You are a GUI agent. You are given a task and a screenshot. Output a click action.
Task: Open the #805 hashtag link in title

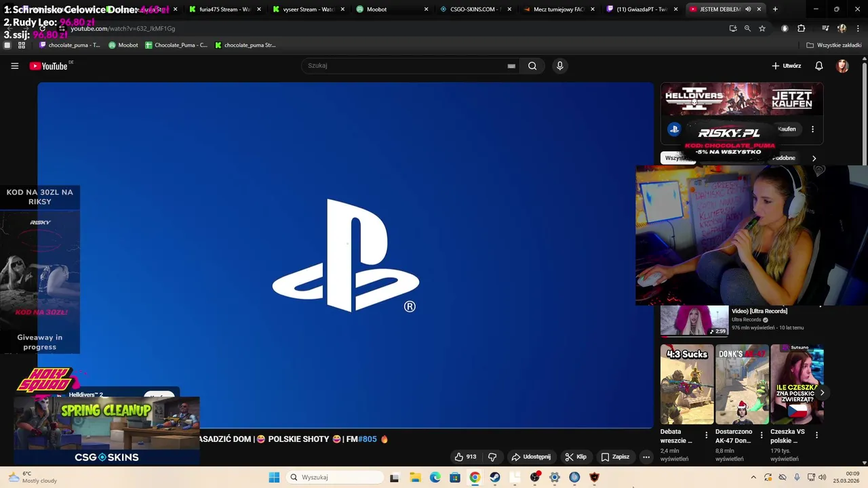coord(367,439)
